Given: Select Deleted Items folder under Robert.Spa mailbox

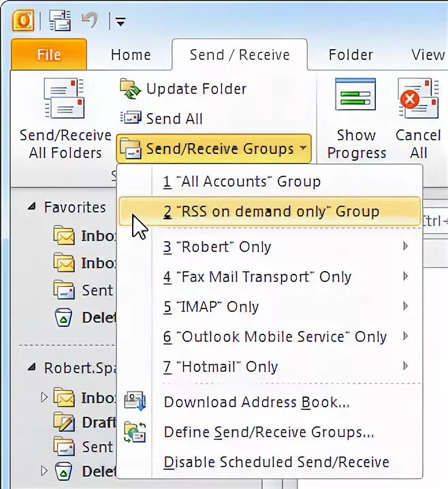Looking at the screenshot, I should coord(85,471).
